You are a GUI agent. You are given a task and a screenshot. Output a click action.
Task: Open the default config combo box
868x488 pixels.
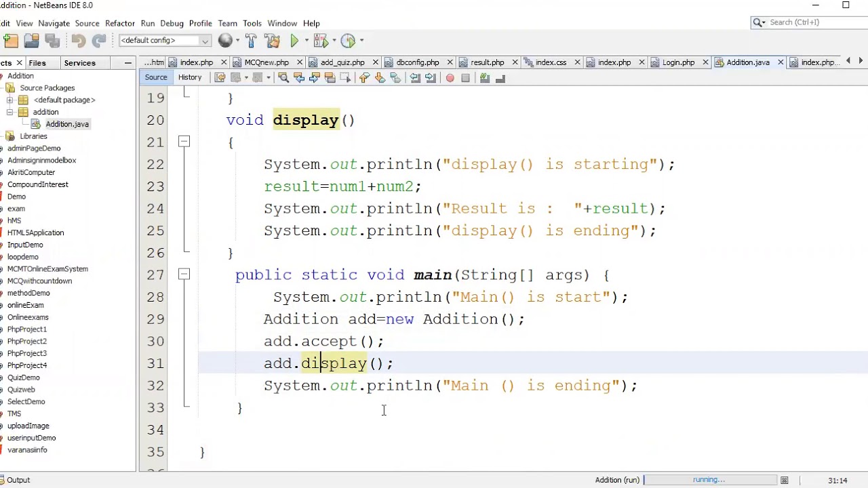(x=164, y=41)
